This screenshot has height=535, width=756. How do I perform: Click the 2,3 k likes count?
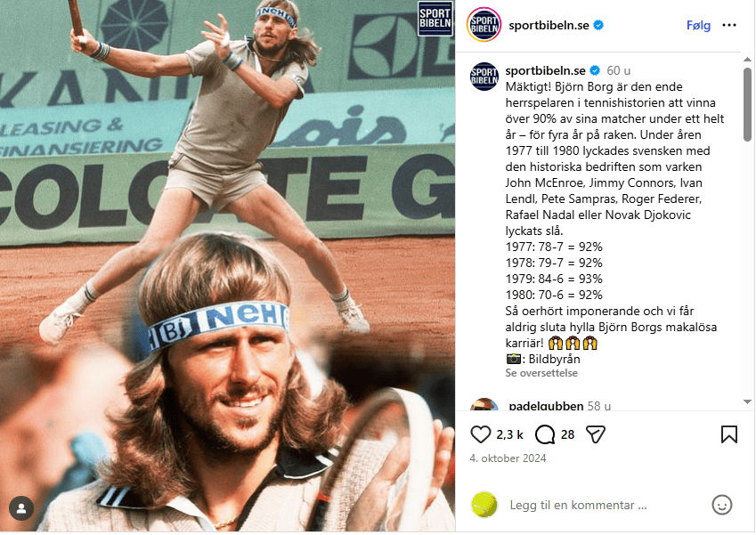(x=509, y=434)
